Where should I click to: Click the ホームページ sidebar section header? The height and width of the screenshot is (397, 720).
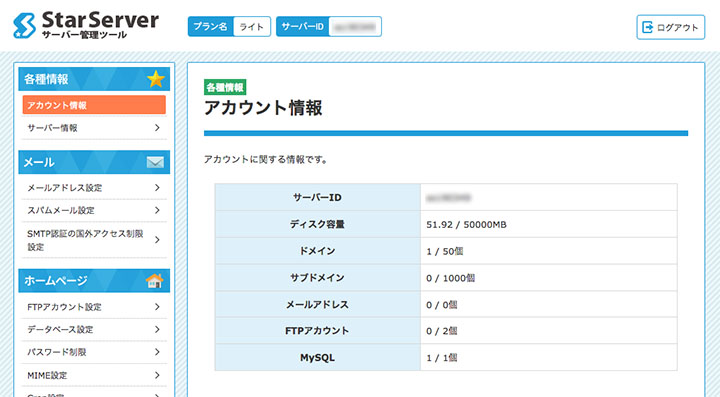[x=94, y=280]
